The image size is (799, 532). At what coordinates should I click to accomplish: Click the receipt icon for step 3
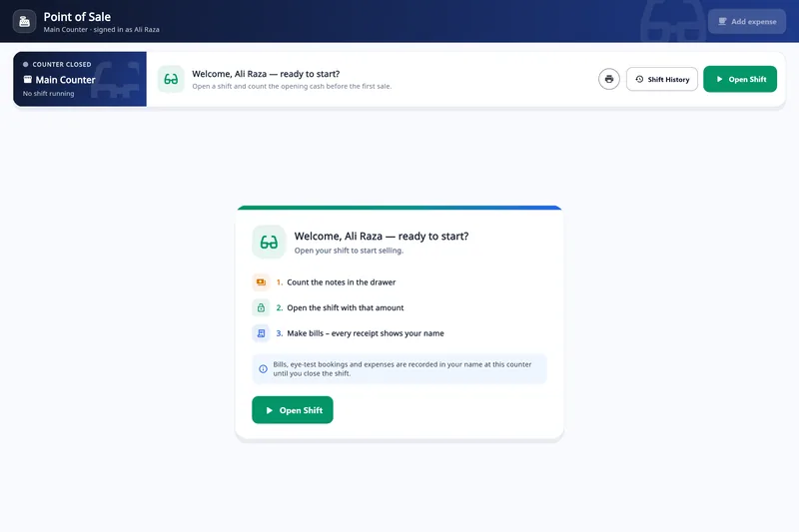coord(261,333)
